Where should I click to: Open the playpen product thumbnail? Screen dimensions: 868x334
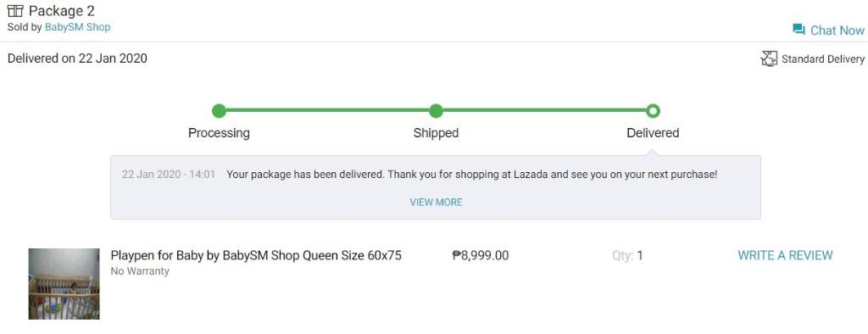[x=64, y=284]
